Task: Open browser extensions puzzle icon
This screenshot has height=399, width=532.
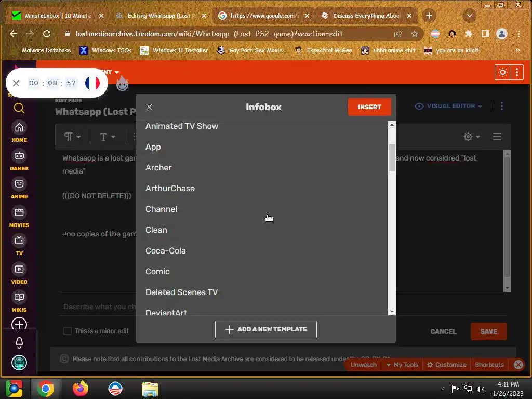Action: pyautogui.click(x=469, y=34)
